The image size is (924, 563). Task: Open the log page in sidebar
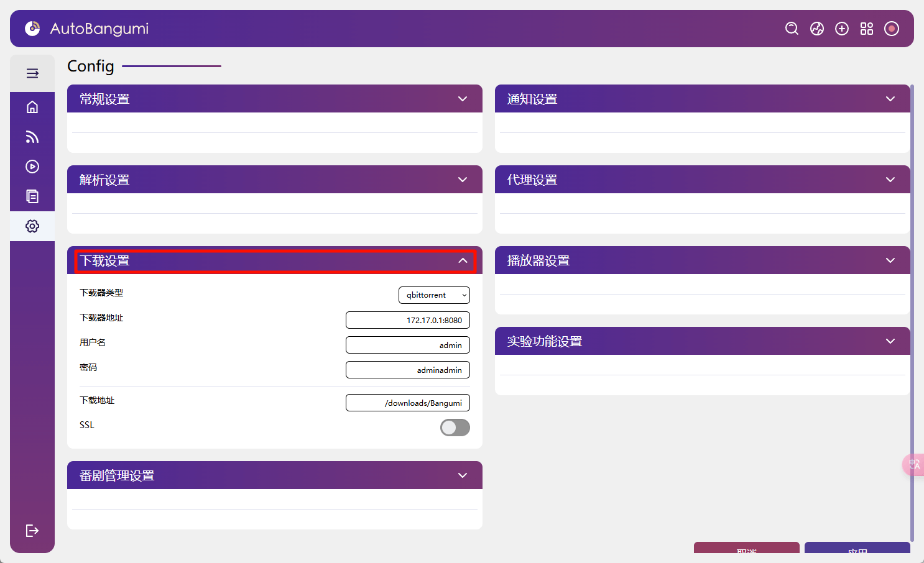32,196
